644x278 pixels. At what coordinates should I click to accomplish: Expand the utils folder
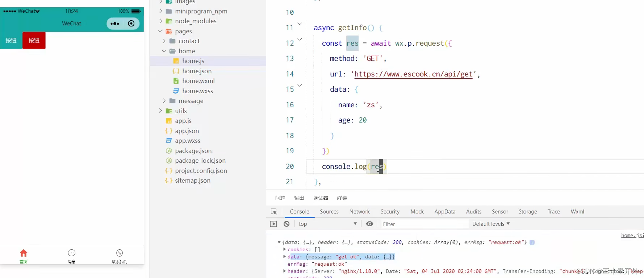click(x=160, y=111)
